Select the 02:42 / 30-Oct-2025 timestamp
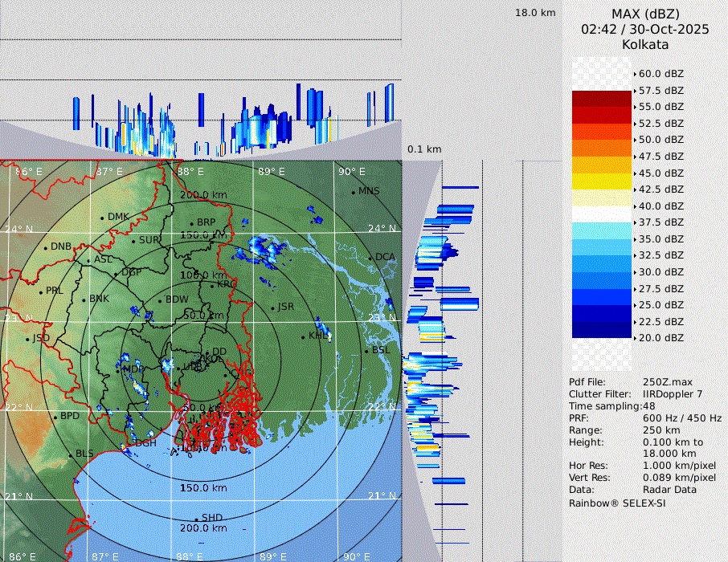The height and width of the screenshot is (562, 728). tap(644, 29)
